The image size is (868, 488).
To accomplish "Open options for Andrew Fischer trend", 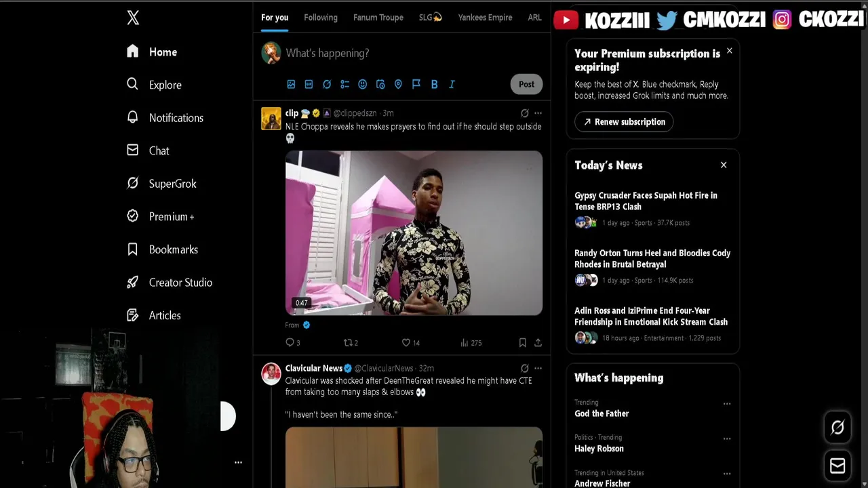I will pyautogui.click(x=727, y=474).
